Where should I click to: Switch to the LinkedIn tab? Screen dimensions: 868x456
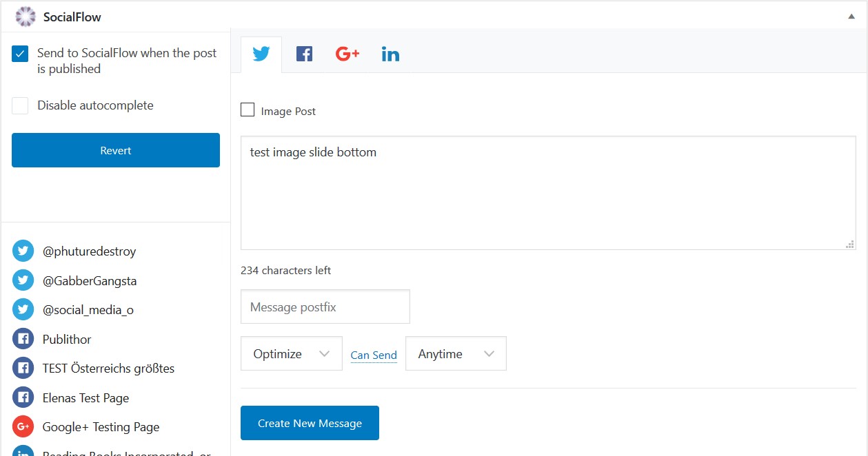390,54
